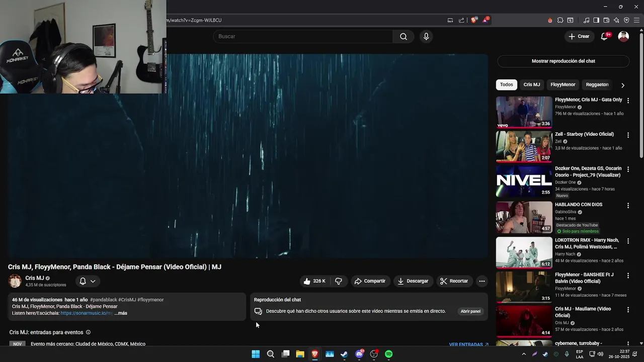Click the HABLANDO CON DIOS title
The image size is (644, 362).
(x=579, y=205)
